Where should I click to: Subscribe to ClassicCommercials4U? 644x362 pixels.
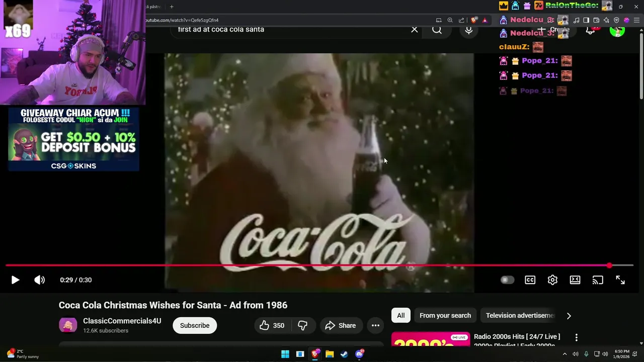click(195, 325)
